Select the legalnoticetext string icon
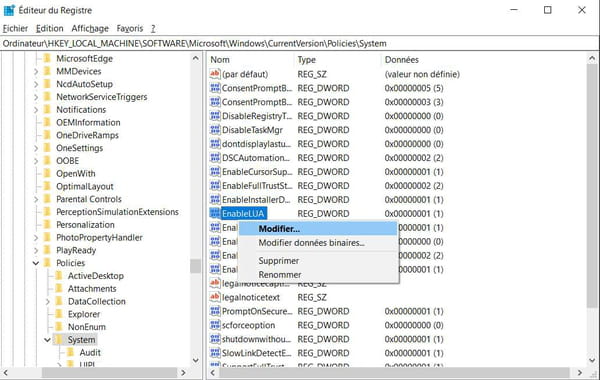This screenshot has height=380, width=600. (x=215, y=297)
